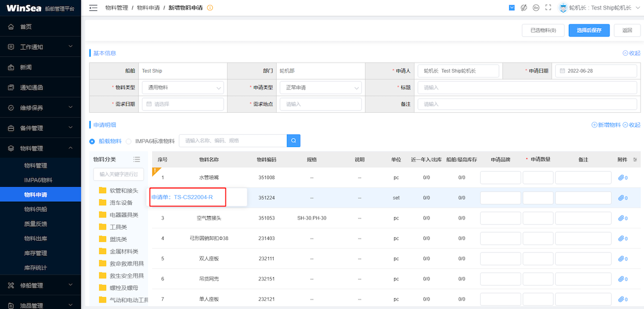Click the 申请品牌 field for 空气管接头
This screenshot has height=309, width=644.
pyautogui.click(x=500, y=218)
